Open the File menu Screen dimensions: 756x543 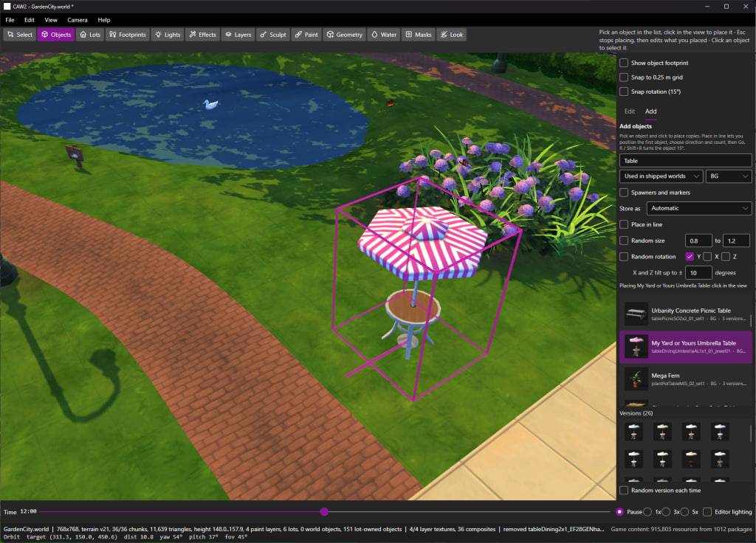10,20
